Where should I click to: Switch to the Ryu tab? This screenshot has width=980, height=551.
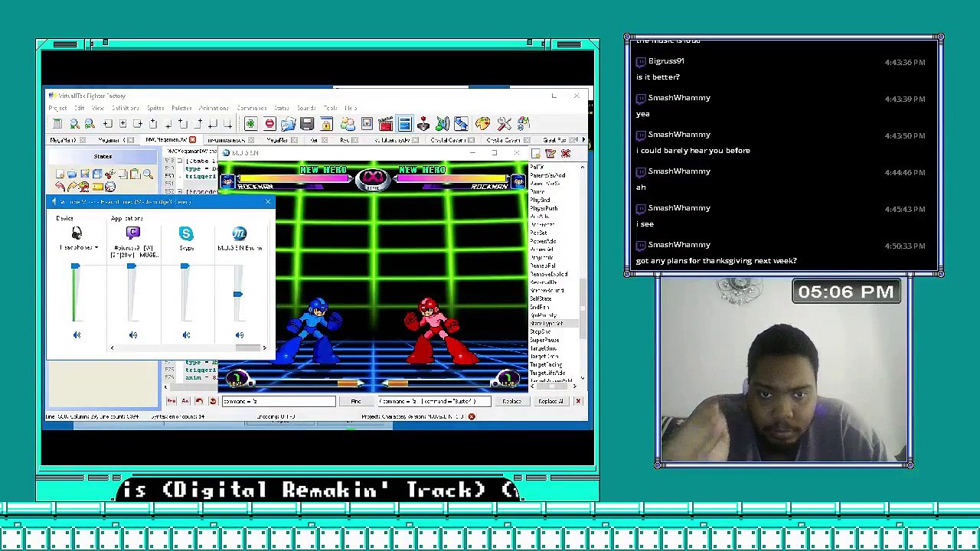[345, 140]
